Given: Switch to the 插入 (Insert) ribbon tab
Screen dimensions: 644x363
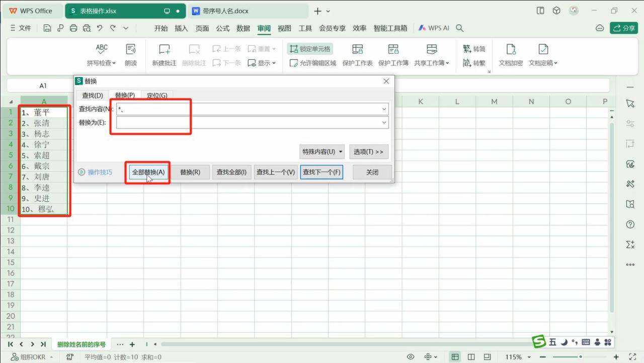Looking at the screenshot, I should tap(181, 28).
